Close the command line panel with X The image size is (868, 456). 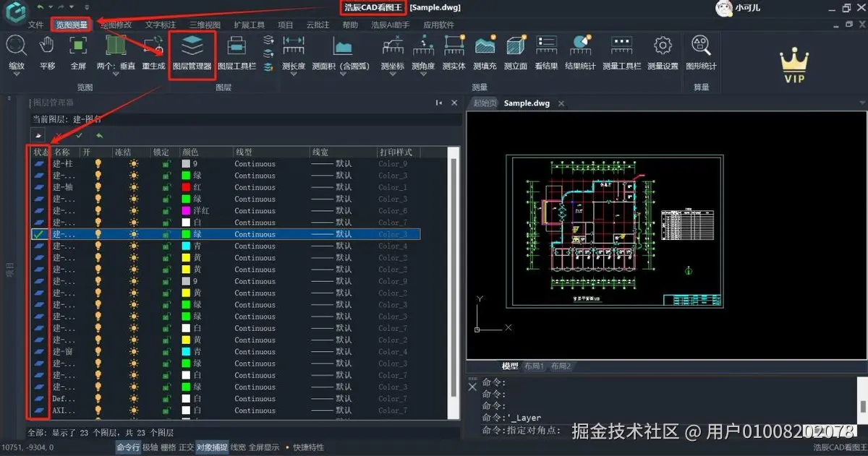473,387
